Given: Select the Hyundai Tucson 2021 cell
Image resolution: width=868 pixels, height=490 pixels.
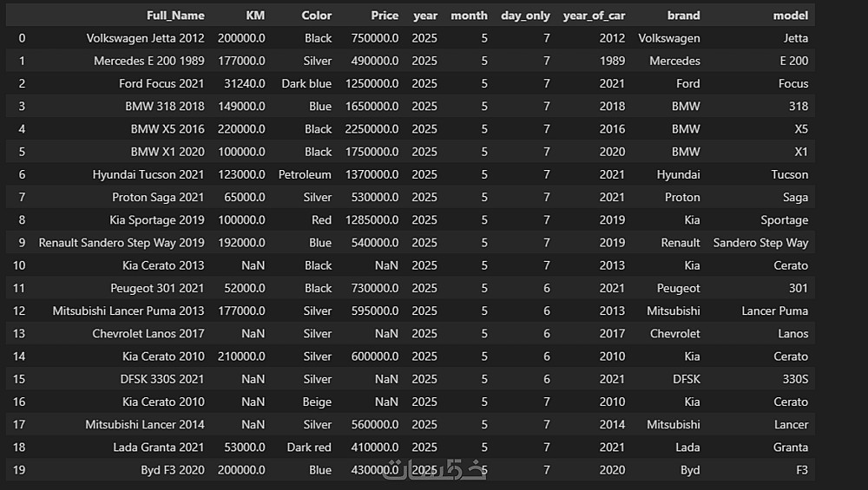Looking at the screenshot, I should pyautogui.click(x=148, y=174).
